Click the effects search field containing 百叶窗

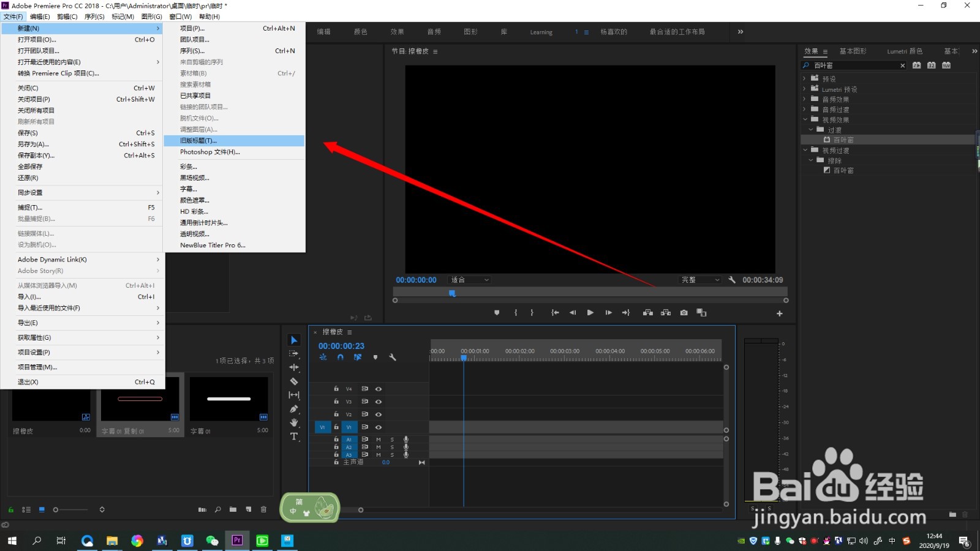tap(854, 66)
